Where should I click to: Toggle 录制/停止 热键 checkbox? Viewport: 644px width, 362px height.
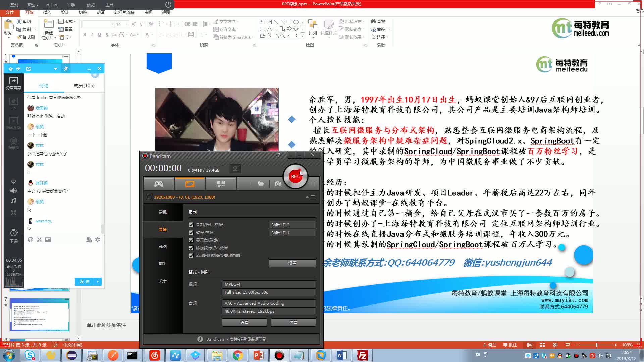pos(191,225)
